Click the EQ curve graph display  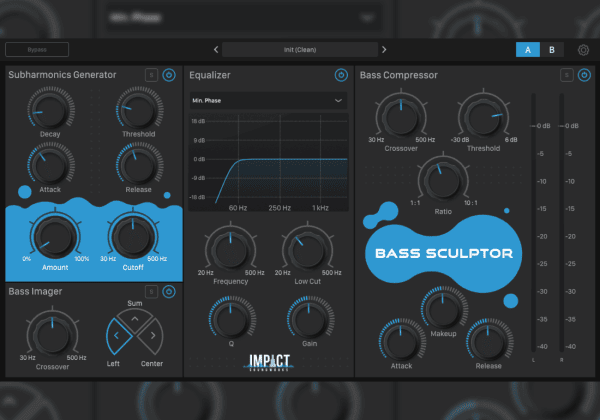point(269,161)
